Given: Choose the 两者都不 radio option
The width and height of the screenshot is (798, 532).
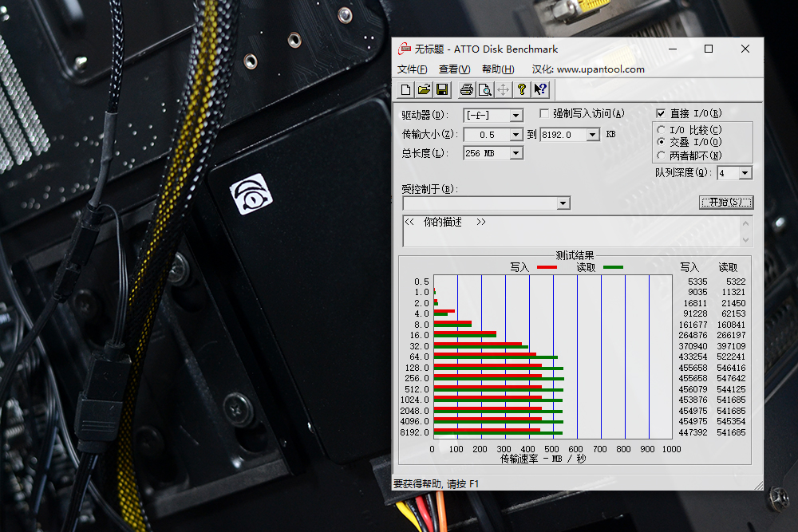Looking at the screenshot, I should (x=661, y=155).
